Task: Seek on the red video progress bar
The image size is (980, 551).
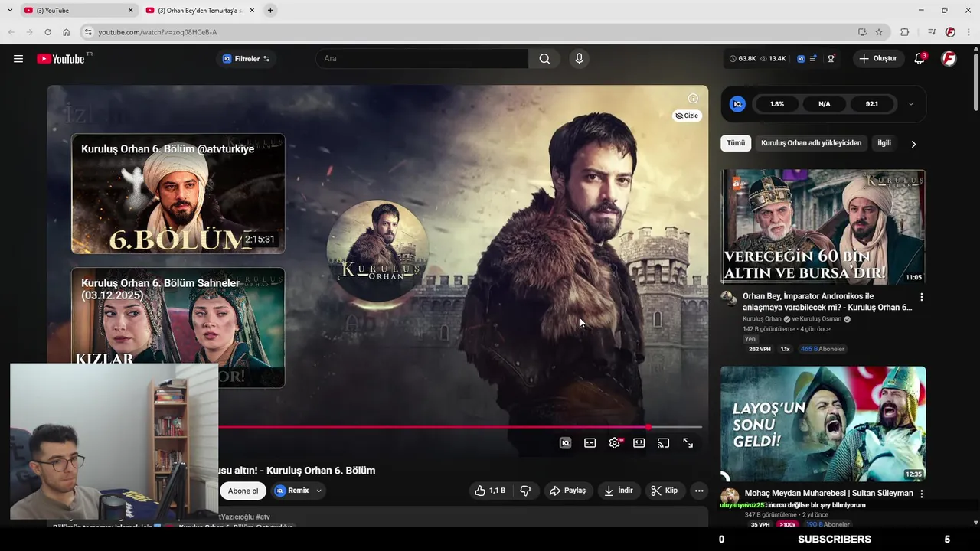Action: click(459, 427)
